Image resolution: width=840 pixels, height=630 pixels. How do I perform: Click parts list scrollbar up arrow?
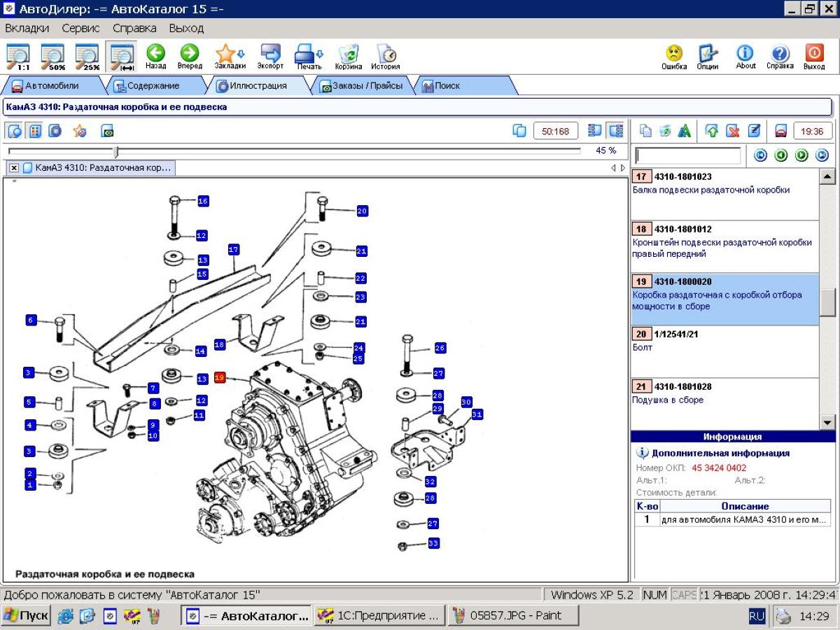[x=827, y=176]
